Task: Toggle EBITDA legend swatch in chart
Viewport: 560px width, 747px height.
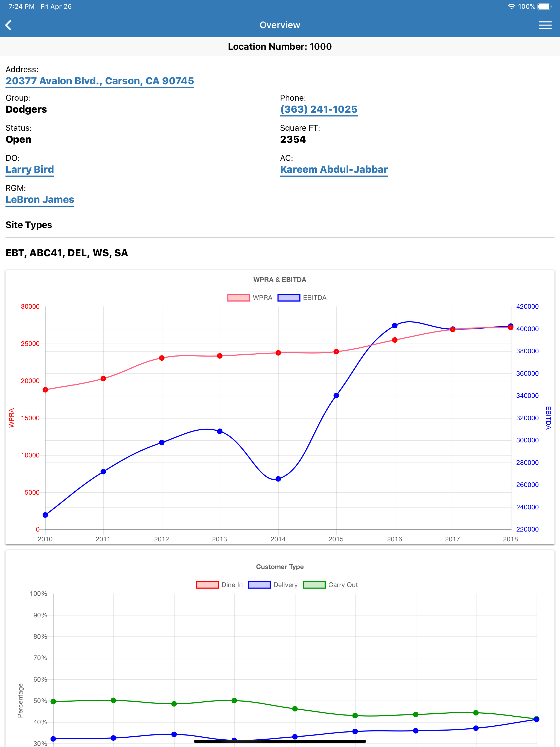Action: (x=289, y=297)
